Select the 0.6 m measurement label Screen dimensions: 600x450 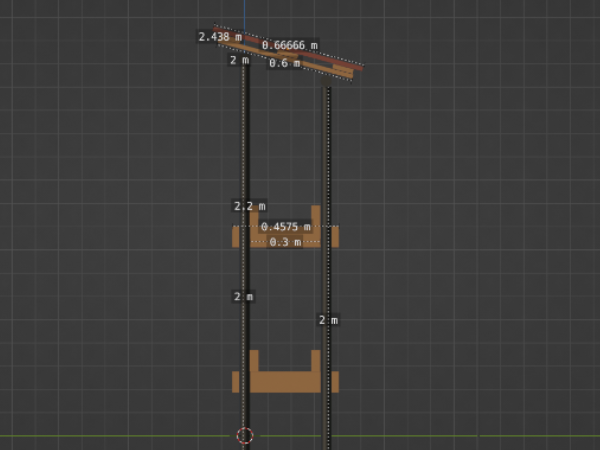[x=285, y=63]
